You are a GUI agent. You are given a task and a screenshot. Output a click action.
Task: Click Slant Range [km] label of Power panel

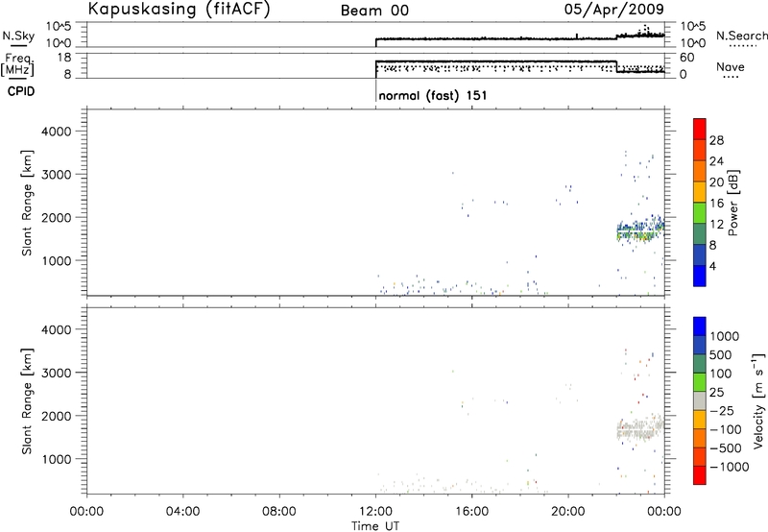pyautogui.click(x=27, y=203)
